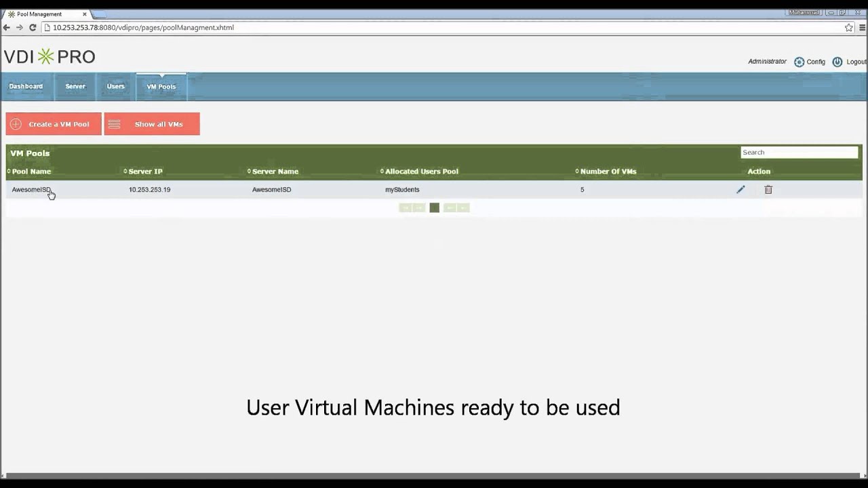Click the Config link
Viewport: 868px width, 488px height.
click(x=816, y=62)
